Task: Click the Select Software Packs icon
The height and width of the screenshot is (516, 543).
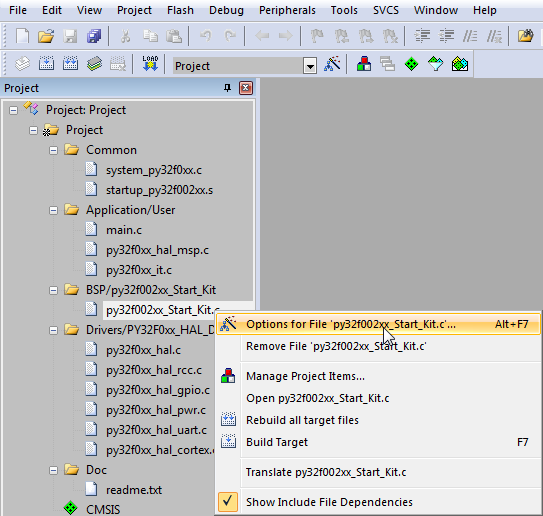Action: (436, 64)
